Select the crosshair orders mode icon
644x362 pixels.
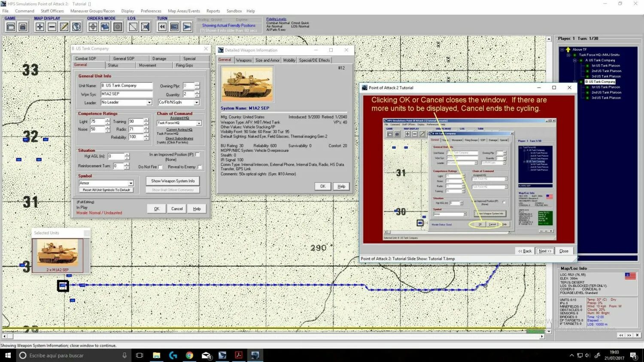93,27
